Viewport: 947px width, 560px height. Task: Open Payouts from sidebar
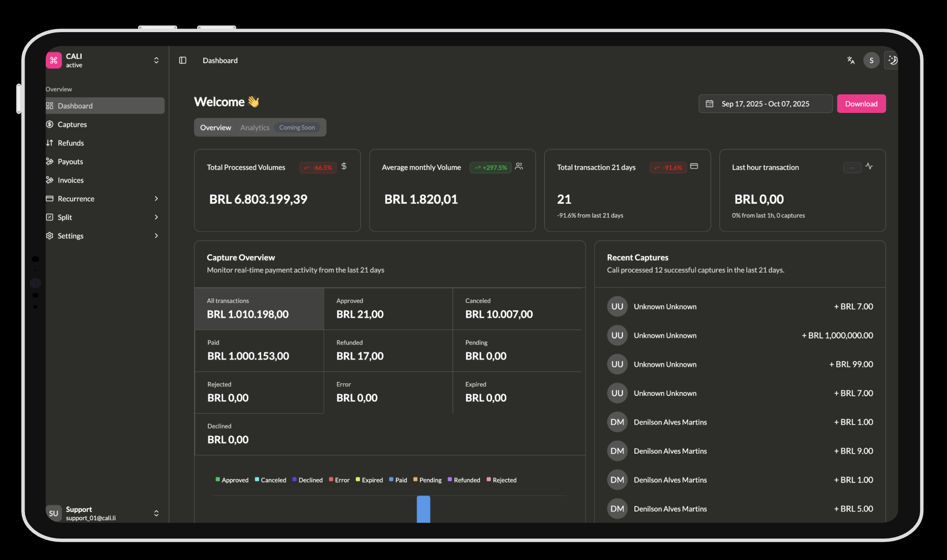click(x=70, y=162)
